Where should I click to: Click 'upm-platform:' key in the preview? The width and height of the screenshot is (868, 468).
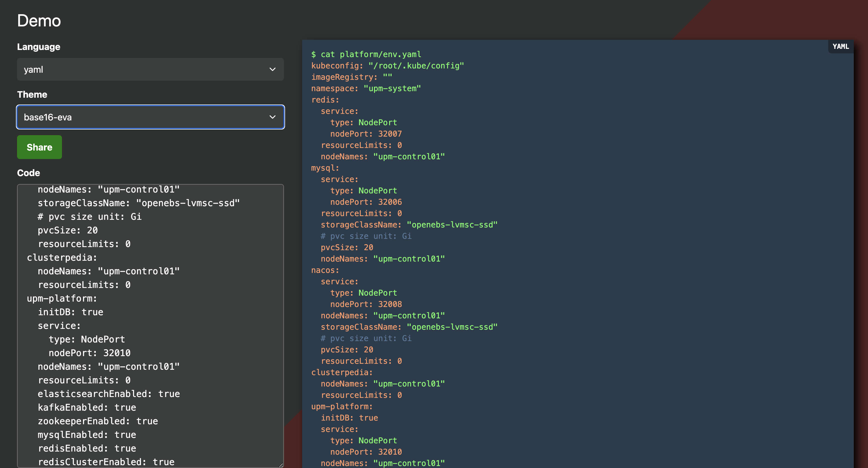[x=342, y=406]
